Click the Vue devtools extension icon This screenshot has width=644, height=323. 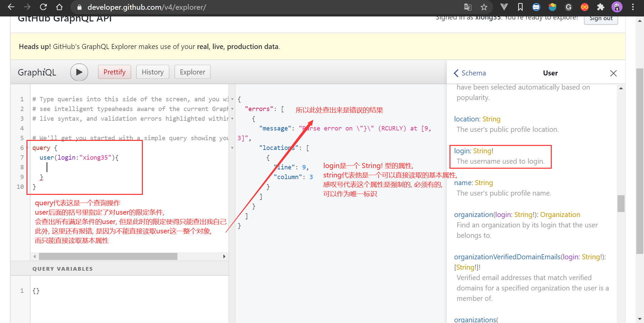pos(504,7)
